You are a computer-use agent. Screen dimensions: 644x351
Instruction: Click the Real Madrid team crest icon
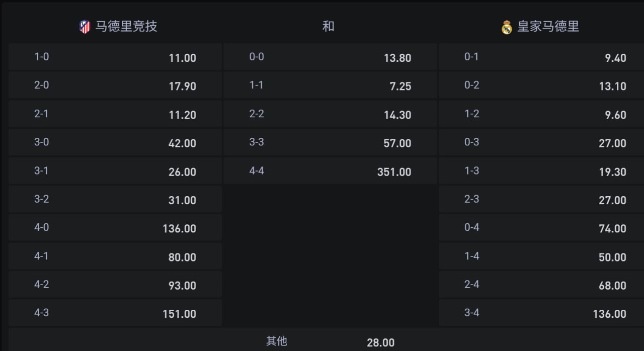click(507, 27)
